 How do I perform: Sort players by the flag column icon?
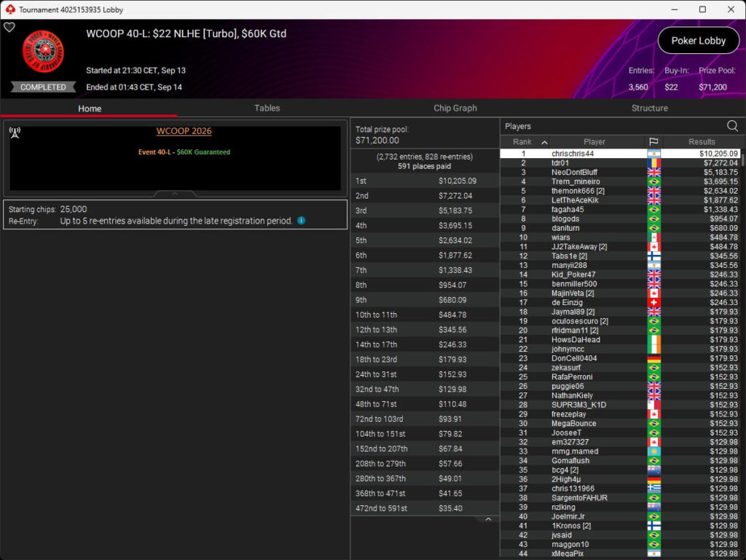(653, 142)
